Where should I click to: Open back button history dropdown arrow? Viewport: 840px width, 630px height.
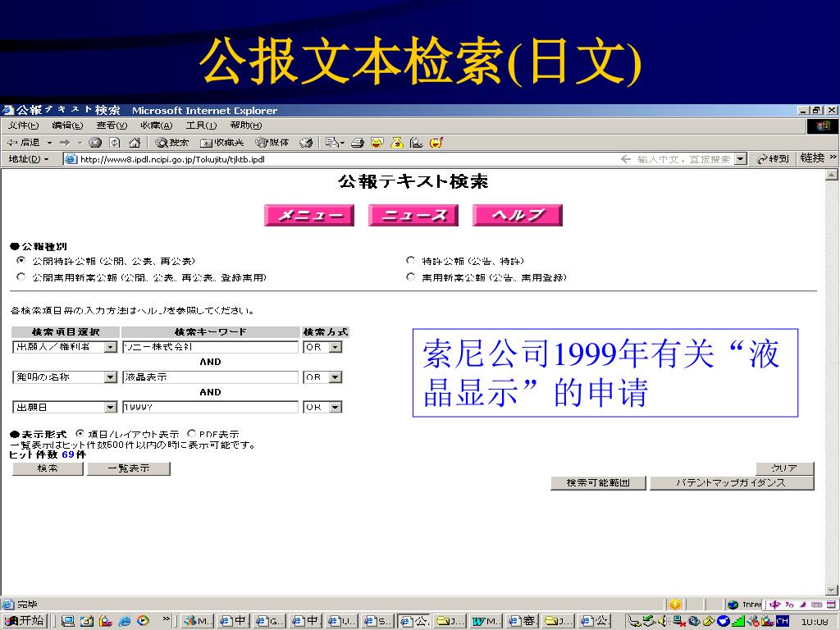click(49, 143)
